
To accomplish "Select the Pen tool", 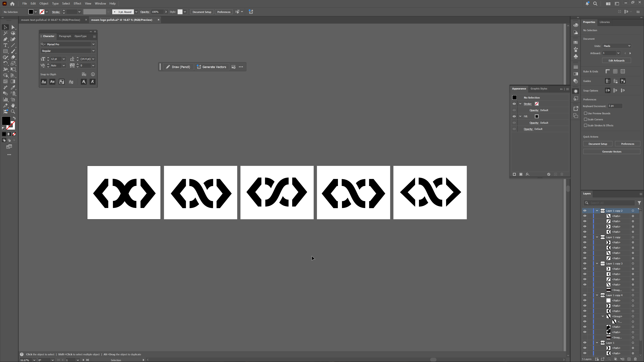I will (x=5, y=39).
